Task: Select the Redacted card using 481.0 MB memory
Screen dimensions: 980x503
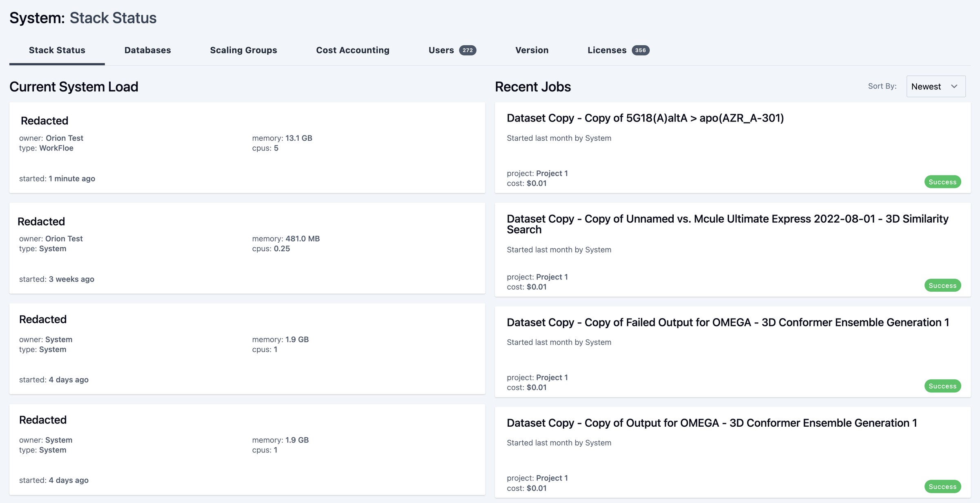Action: (x=247, y=248)
